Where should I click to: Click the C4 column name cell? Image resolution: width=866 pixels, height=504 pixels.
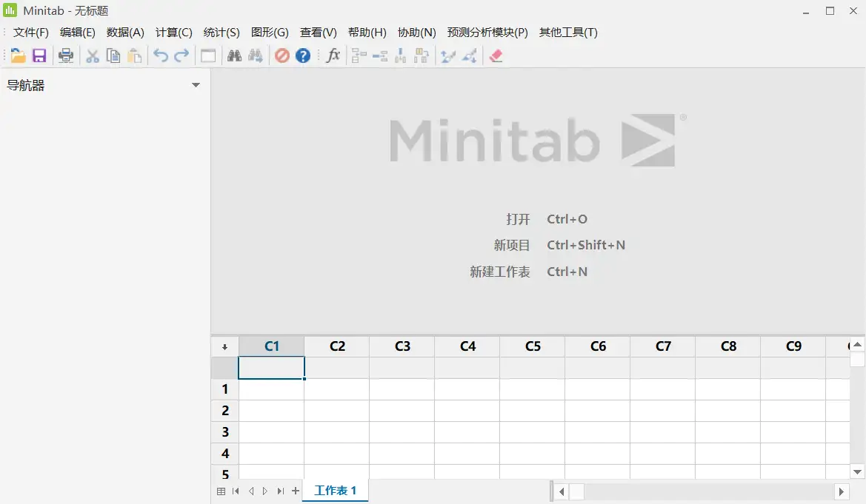467,368
